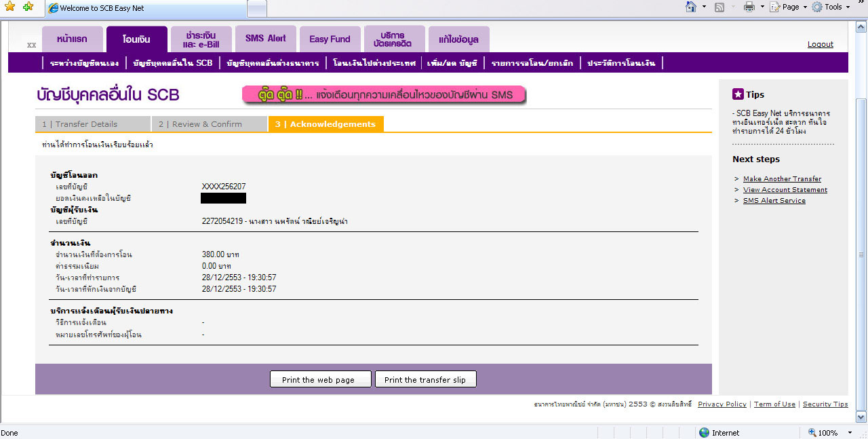Open the ชำระเงิน และ e-Bill tab
Viewport: 868px width, 439px height.
click(x=201, y=39)
